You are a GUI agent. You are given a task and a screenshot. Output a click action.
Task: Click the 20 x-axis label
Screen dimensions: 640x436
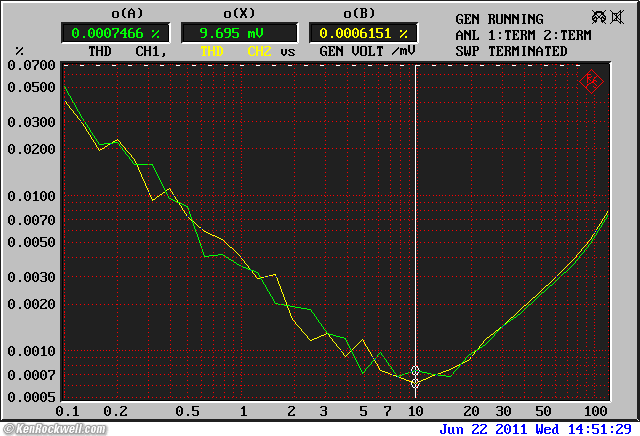471,411
